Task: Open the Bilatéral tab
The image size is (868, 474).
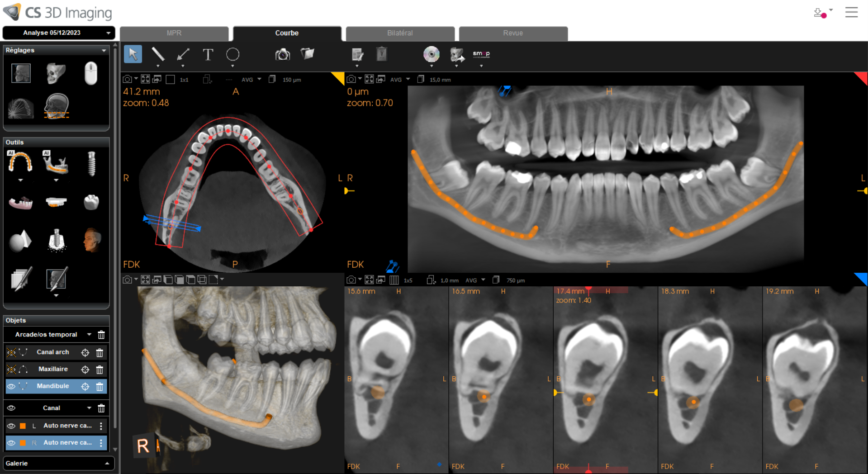Action: pos(400,33)
